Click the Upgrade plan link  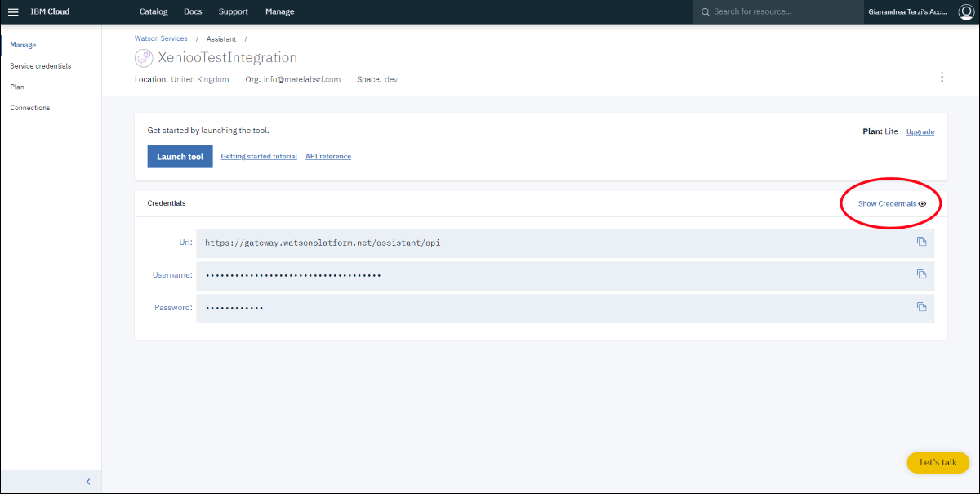click(920, 131)
